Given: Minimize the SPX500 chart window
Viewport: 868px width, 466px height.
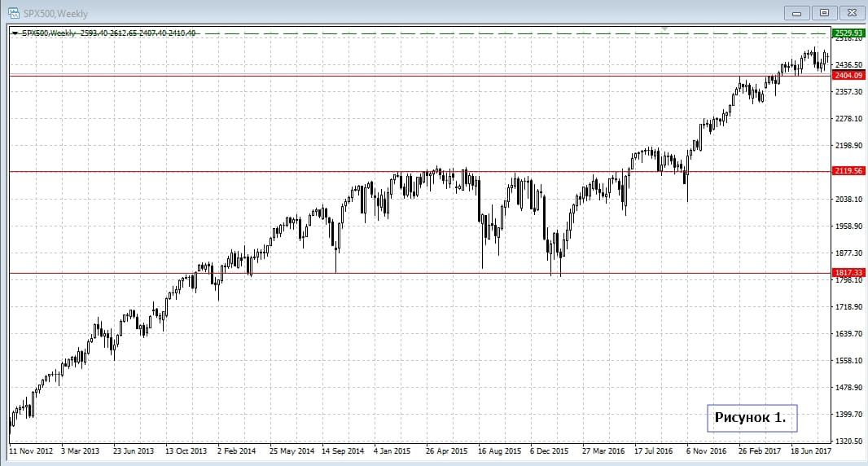Looking at the screenshot, I should pos(796,13).
